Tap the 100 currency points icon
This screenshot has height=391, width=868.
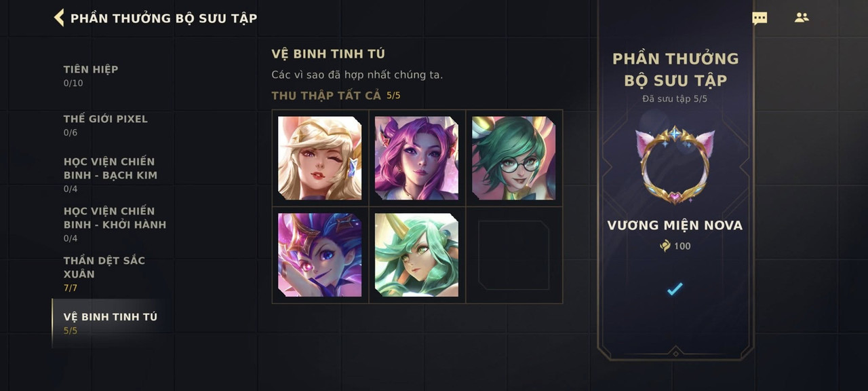pyautogui.click(x=665, y=246)
